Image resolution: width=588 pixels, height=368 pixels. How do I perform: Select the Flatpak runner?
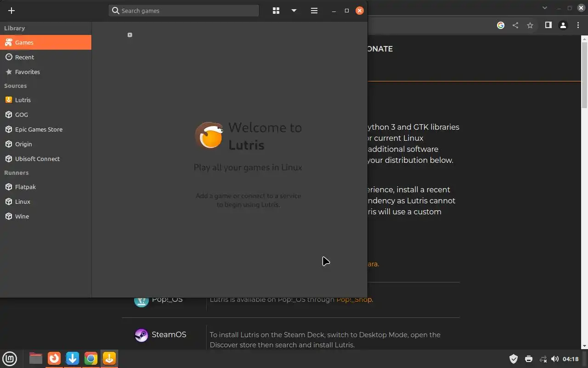(x=45, y=187)
